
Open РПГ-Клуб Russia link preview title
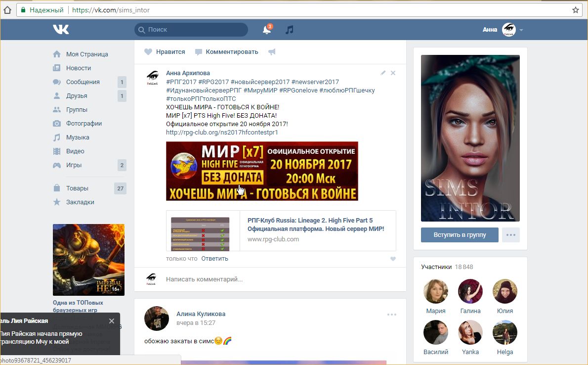[x=316, y=225]
